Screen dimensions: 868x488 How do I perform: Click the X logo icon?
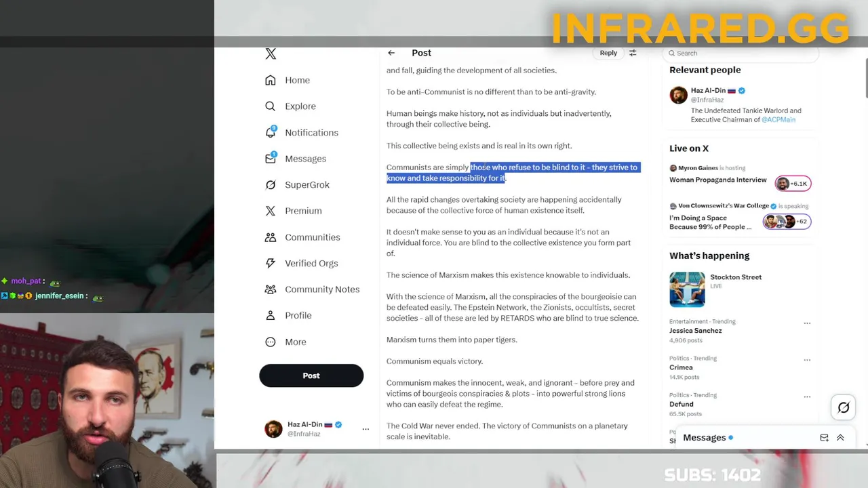271,54
